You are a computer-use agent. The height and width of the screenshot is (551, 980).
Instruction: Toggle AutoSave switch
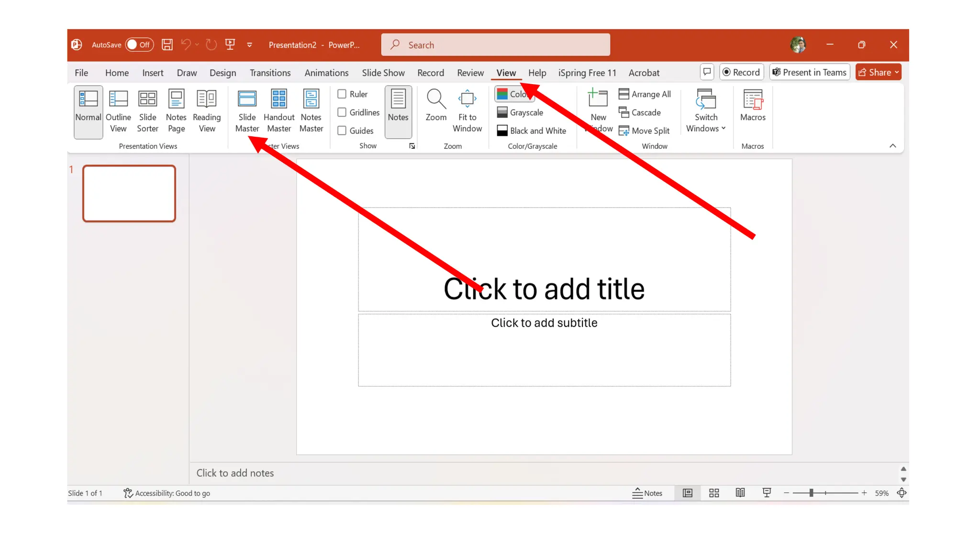point(139,45)
